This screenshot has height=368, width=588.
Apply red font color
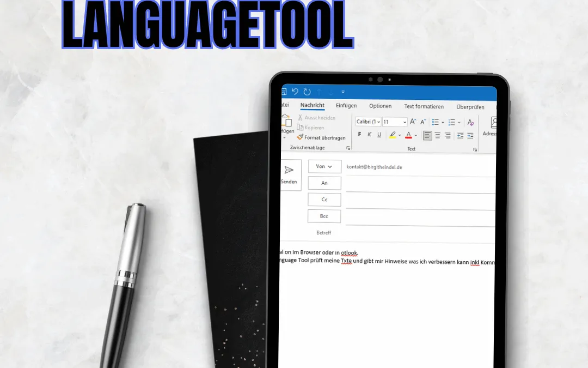click(409, 135)
